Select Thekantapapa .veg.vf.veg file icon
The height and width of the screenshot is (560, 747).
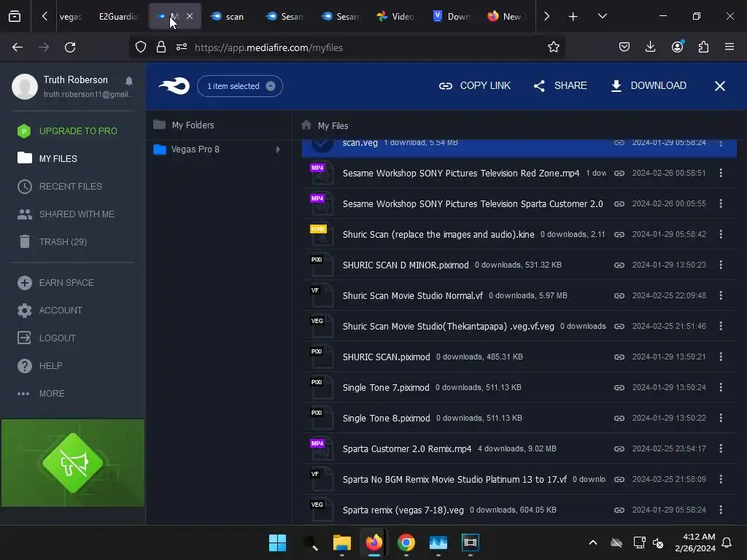tap(322, 326)
